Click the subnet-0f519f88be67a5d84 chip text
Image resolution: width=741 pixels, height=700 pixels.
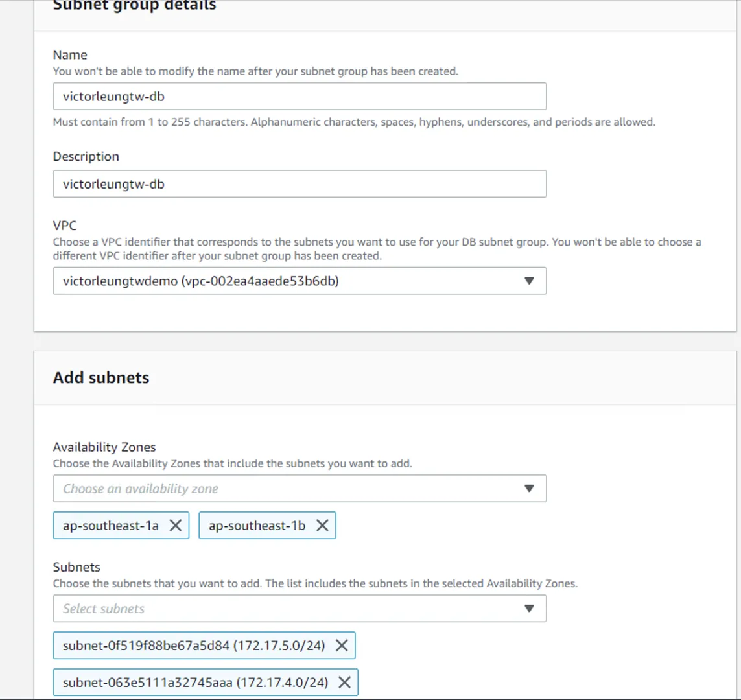pyautogui.click(x=194, y=646)
